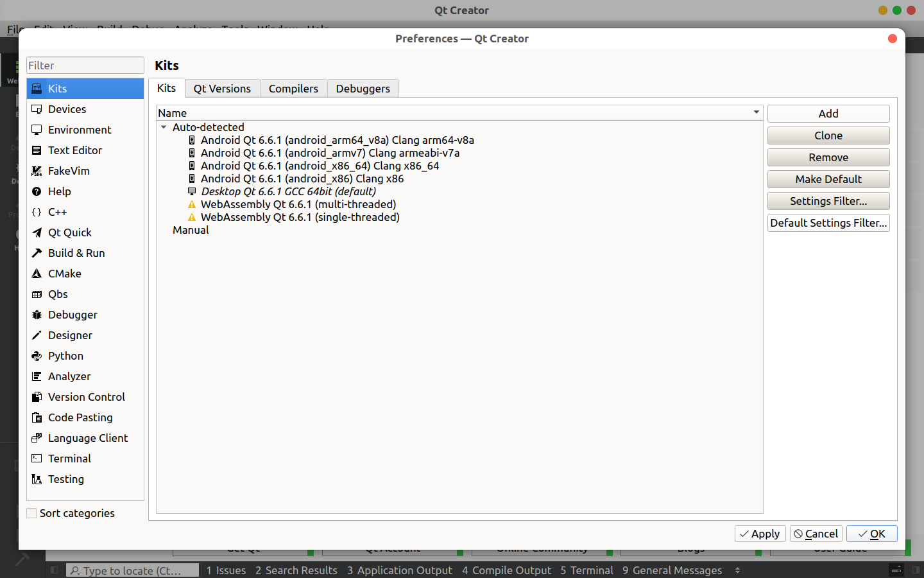Open the Code Pasting clipboard icon
924x578 pixels.
[37, 417]
